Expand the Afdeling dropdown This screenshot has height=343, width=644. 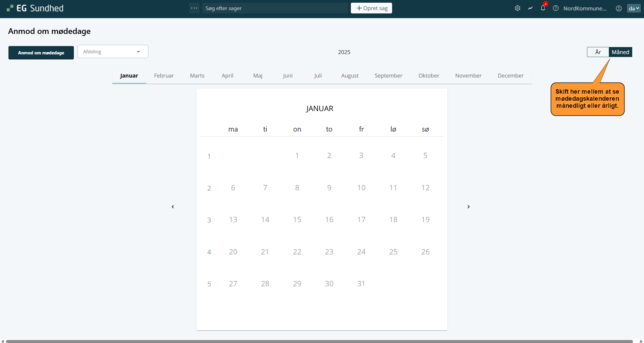click(113, 52)
